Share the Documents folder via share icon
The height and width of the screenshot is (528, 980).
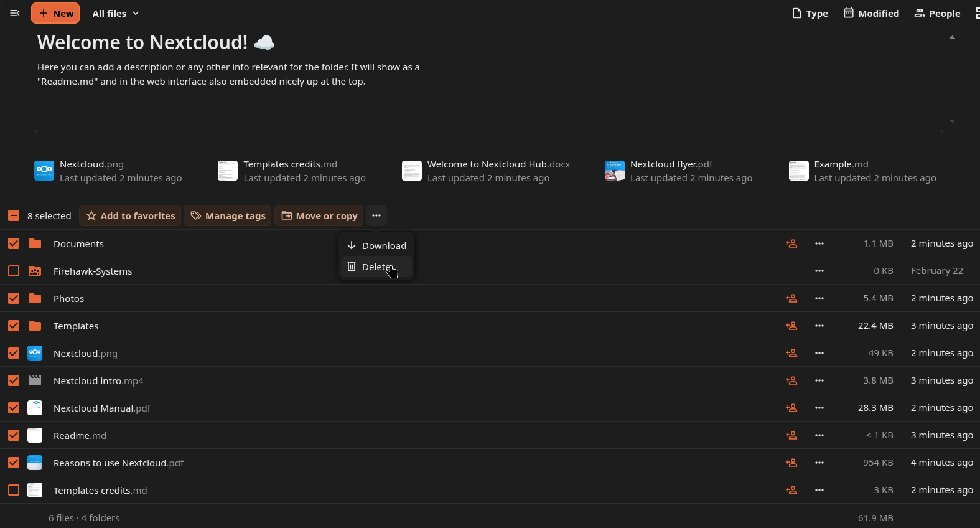tap(791, 243)
